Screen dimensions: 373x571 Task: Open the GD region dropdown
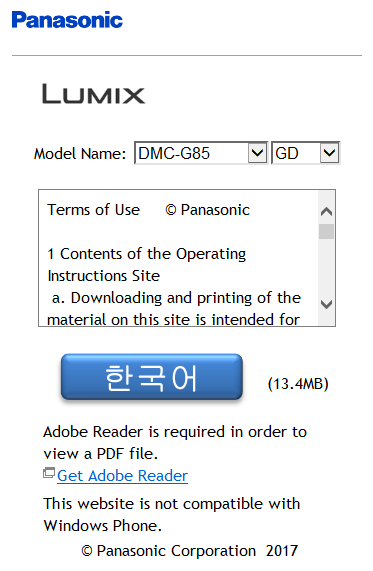point(306,153)
